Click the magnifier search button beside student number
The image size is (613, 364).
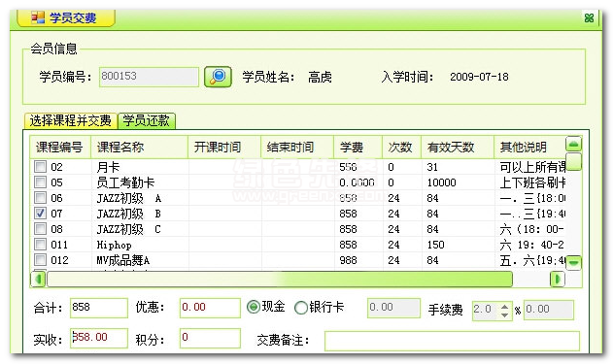(218, 77)
